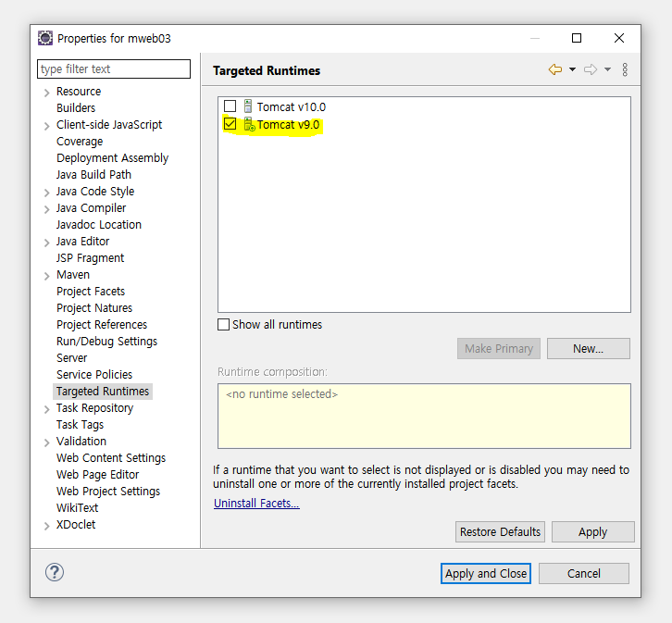672x623 pixels.
Task: Click the Make Primary button
Action: [498, 349]
